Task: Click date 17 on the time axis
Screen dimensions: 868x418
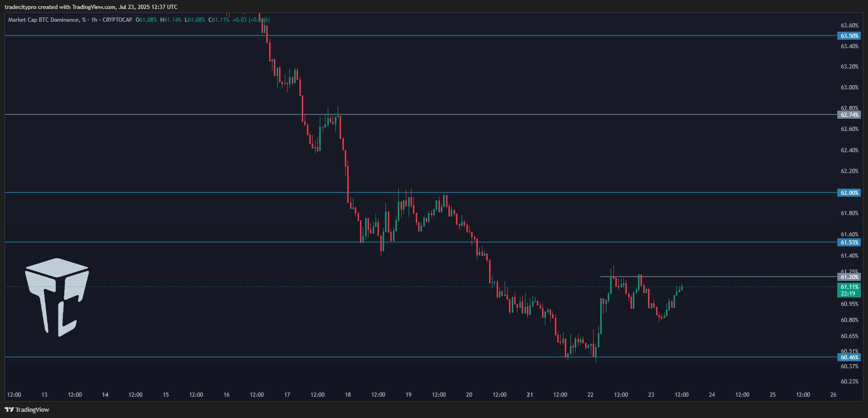Action: click(x=287, y=395)
